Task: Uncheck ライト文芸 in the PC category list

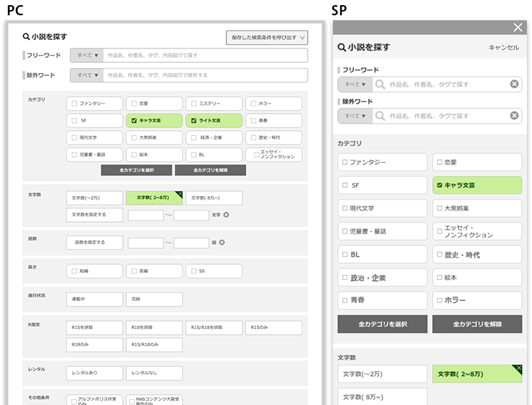Action: (194, 121)
